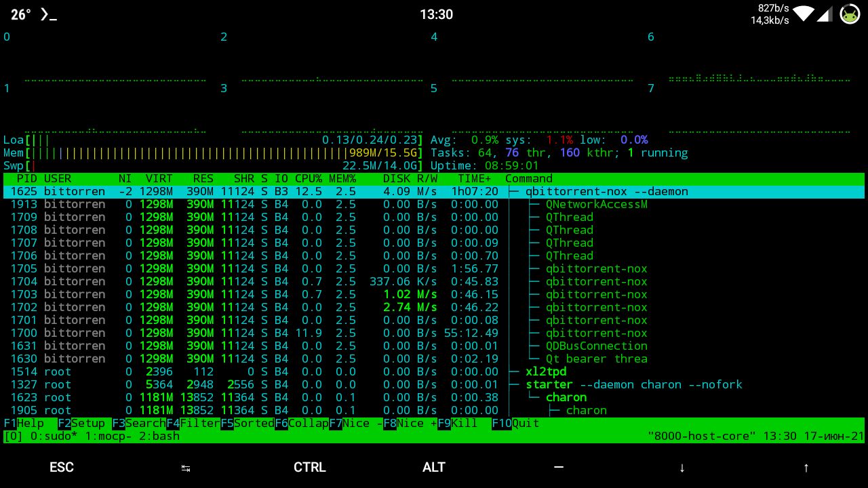Image resolution: width=868 pixels, height=488 pixels.
Task: Click F4 Filter function
Action: point(193,423)
